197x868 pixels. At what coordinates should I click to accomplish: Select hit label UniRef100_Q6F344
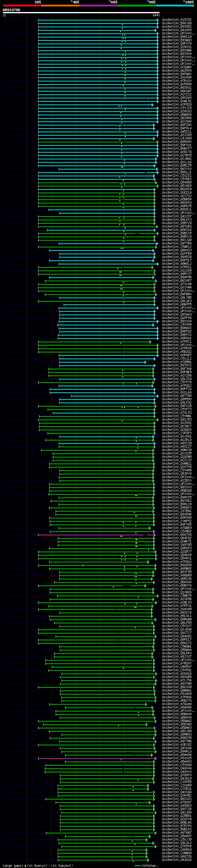[x=177, y=369]
